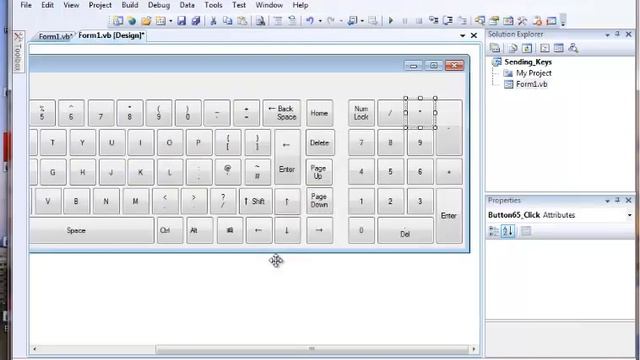Click the Redo arrow icon

coord(331,20)
